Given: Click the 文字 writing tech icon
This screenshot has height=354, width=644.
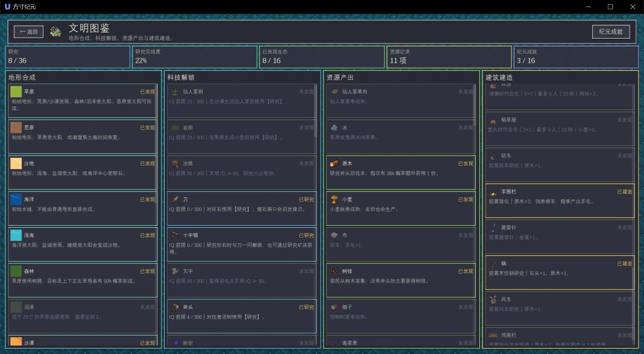Looking at the screenshot, I should [x=175, y=271].
